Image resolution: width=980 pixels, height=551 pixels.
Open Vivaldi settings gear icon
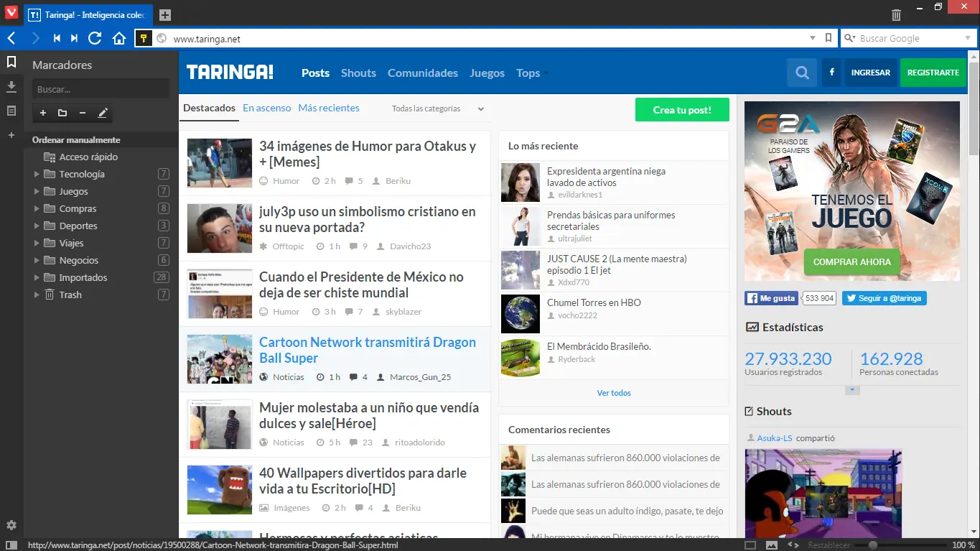click(x=11, y=525)
